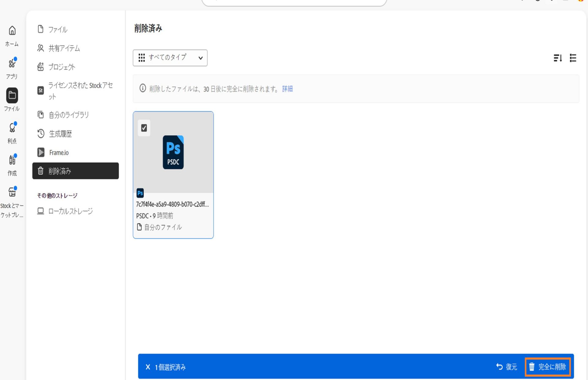Click the info icon in the notice banner
588x380 pixels.
pos(143,88)
